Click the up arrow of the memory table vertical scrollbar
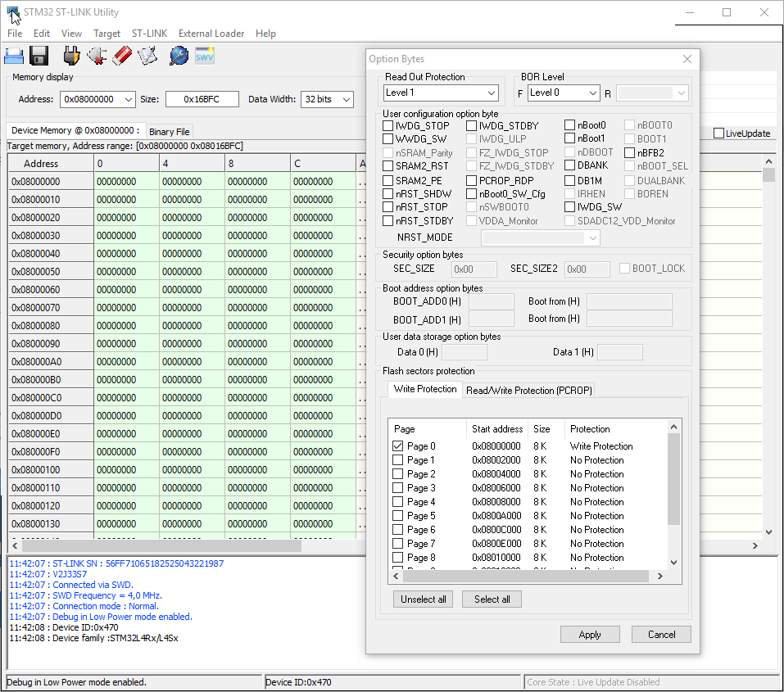Screen dimensions: 784x692 pyautogui.click(x=768, y=161)
